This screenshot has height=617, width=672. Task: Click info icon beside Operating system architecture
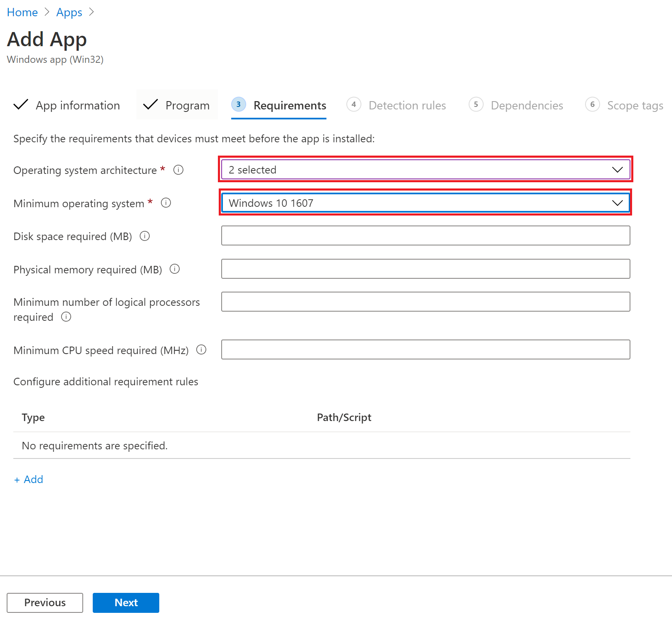(x=178, y=170)
